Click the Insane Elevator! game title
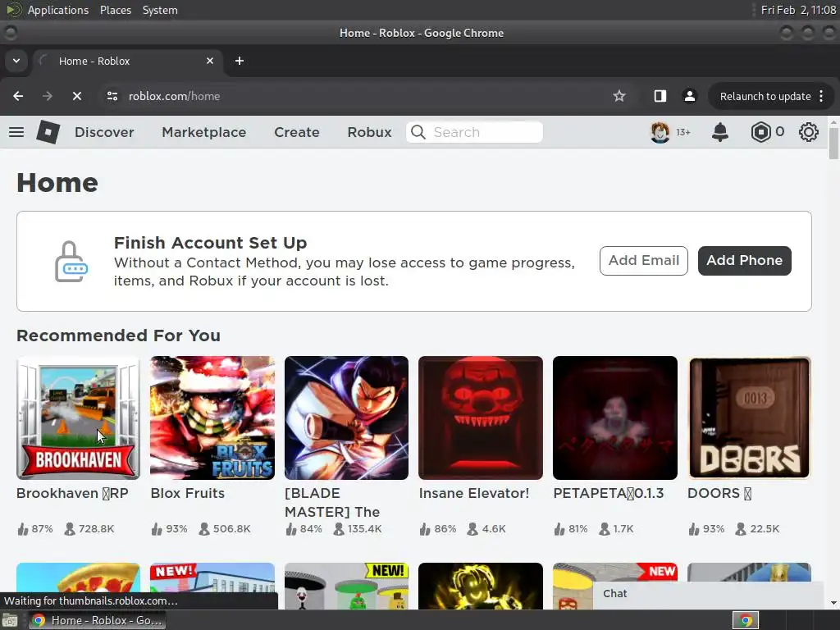Image resolution: width=840 pixels, height=630 pixels. (x=474, y=493)
